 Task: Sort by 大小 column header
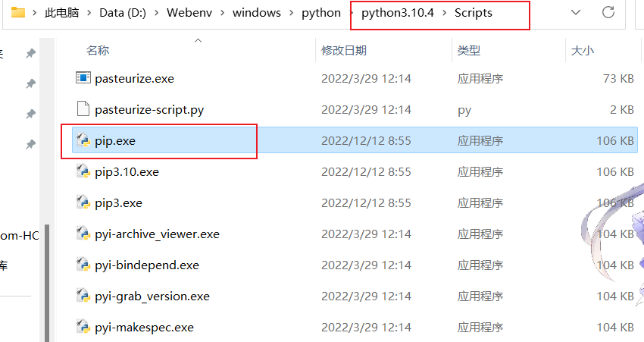(582, 50)
